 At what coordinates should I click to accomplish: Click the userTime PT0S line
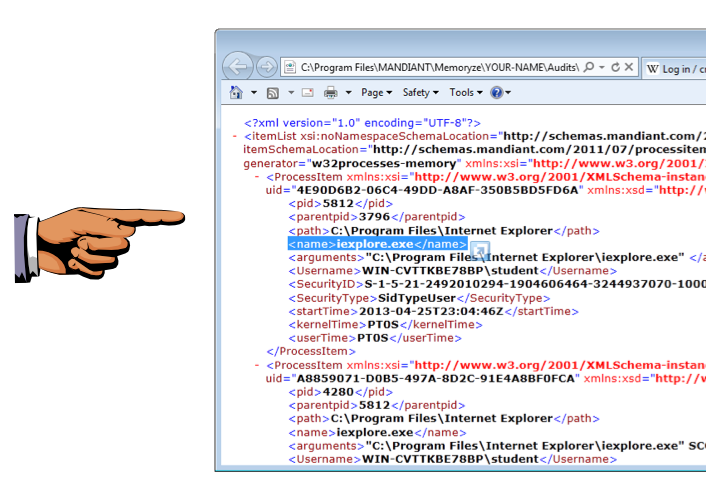[x=375, y=338]
